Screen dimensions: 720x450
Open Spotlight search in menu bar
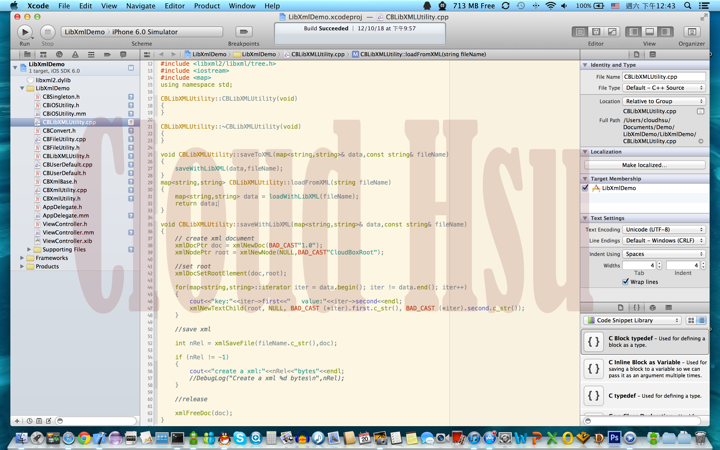[687, 6]
